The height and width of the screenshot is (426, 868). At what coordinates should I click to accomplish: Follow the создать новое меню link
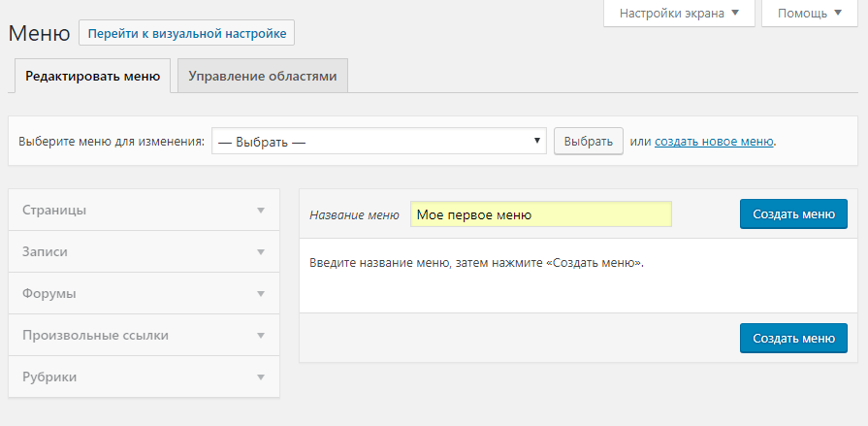click(x=714, y=142)
